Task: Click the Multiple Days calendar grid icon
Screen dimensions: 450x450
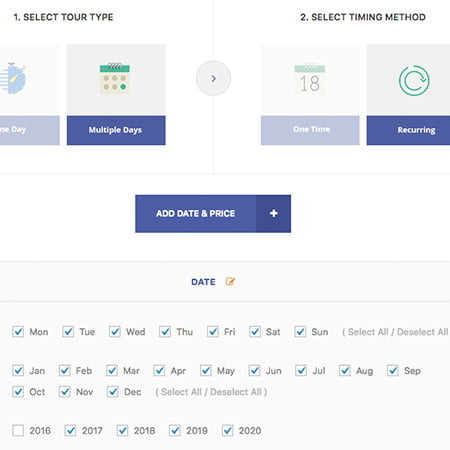Action: (115, 78)
